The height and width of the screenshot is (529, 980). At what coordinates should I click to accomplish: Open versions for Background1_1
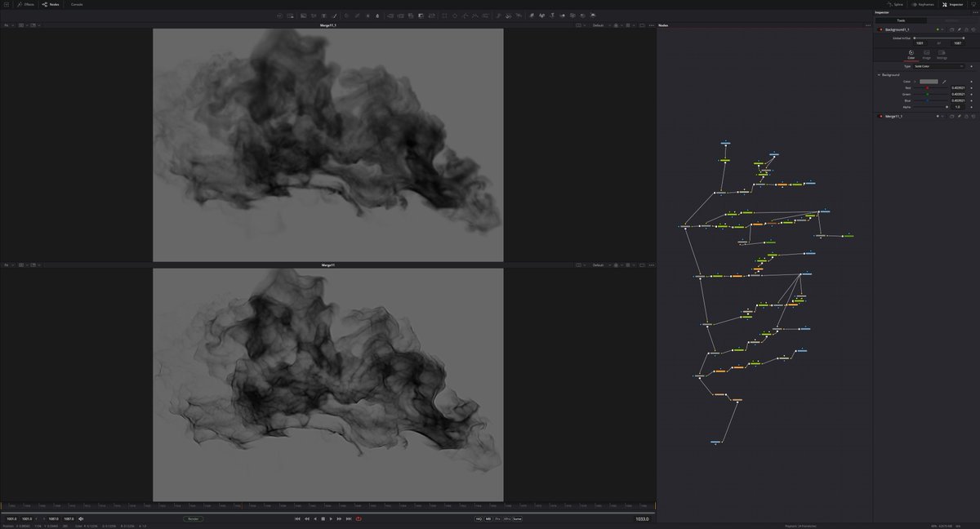click(x=951, y=29)
